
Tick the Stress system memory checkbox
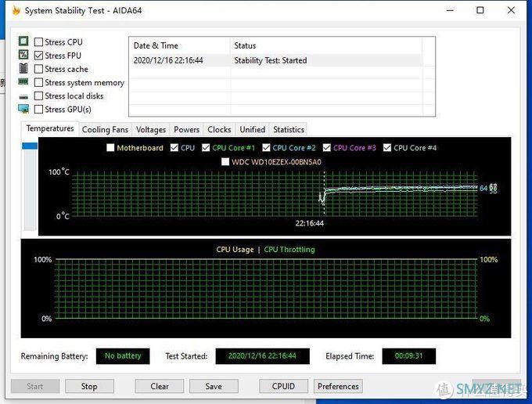[x=38, y=82]
